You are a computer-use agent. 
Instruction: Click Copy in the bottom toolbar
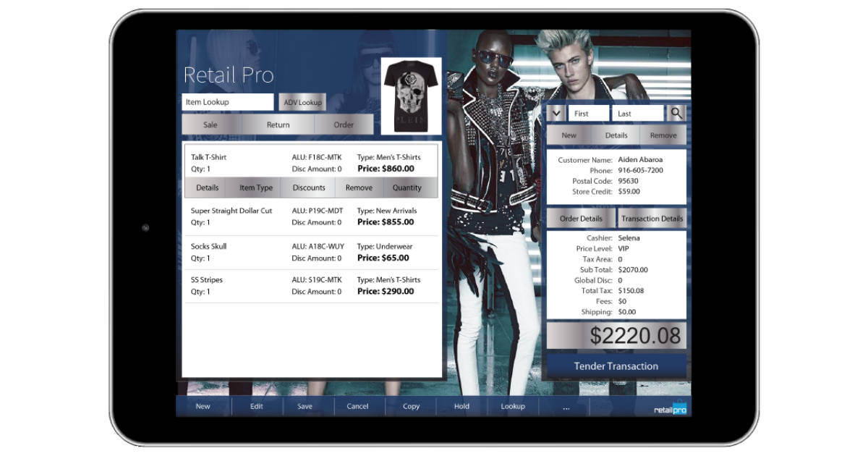point(410,406)
